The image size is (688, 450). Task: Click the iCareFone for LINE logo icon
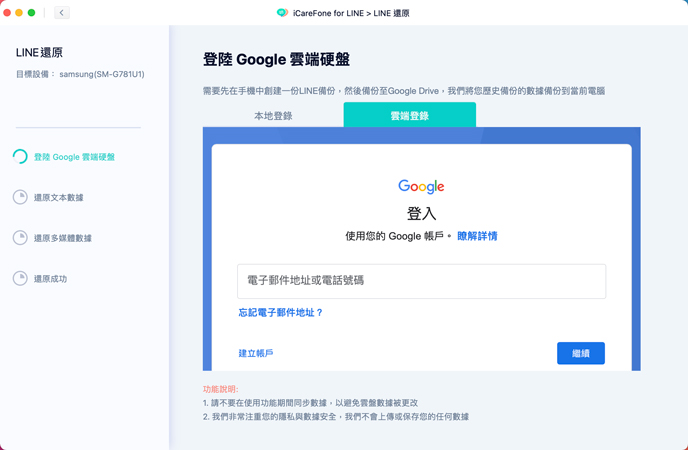pos(282,13)
